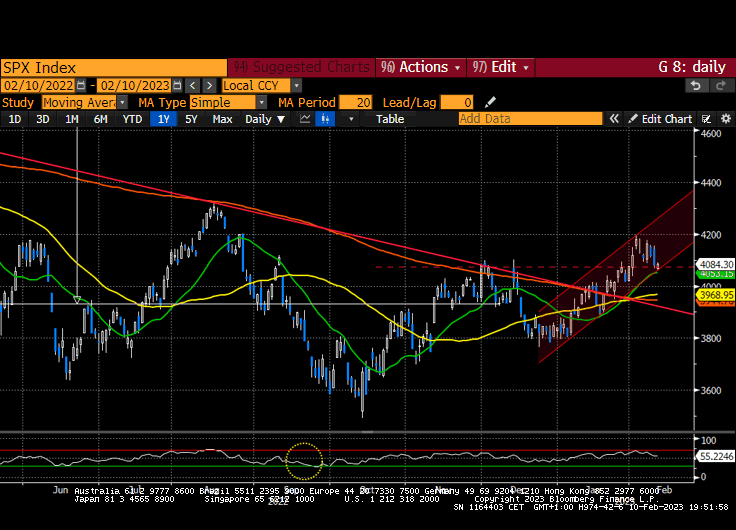Click the Add Data input field

(530, 119)
